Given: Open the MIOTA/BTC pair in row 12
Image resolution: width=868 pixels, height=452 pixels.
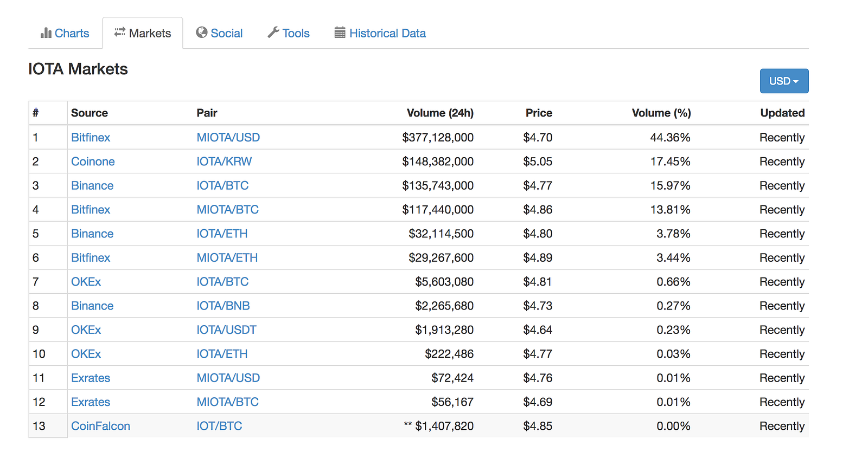Looking at the screenshot, I should (228, 402).
